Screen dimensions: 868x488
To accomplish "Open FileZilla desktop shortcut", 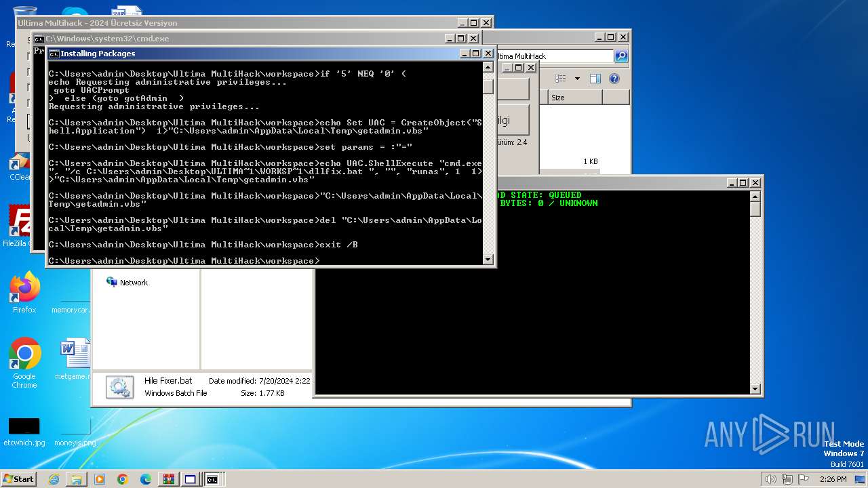I will tap(19, 226).
